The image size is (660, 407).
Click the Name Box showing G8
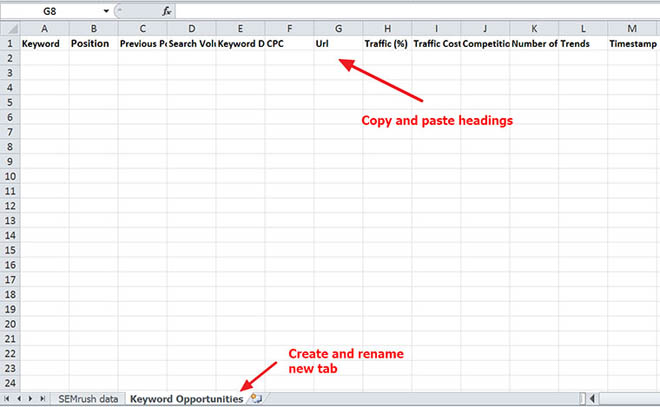click(50, 9)
